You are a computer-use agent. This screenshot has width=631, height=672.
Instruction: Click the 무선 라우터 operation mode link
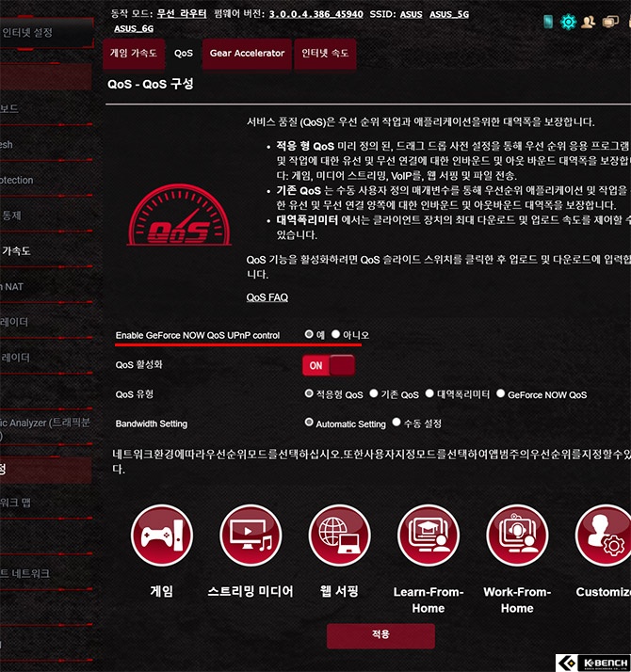[182, 14]
